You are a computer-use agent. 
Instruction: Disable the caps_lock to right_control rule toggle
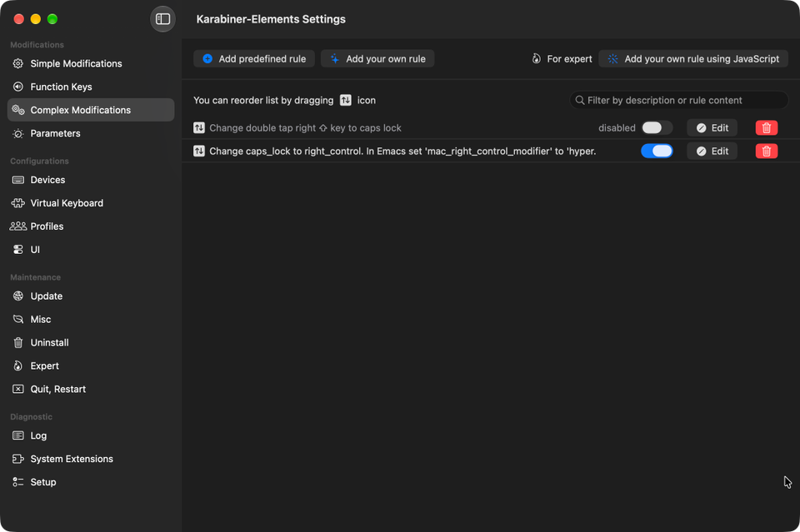(657, 152)
